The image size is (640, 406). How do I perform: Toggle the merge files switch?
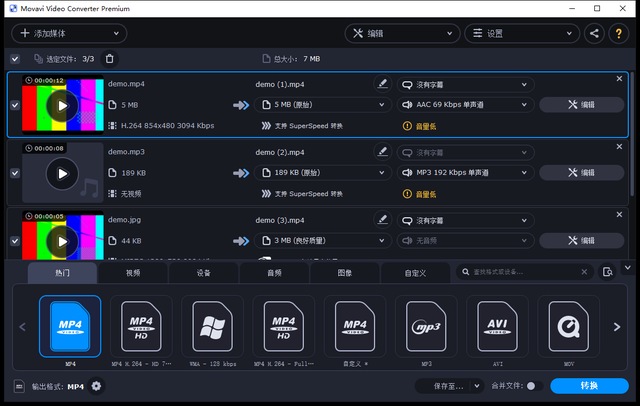click(534, 386)
